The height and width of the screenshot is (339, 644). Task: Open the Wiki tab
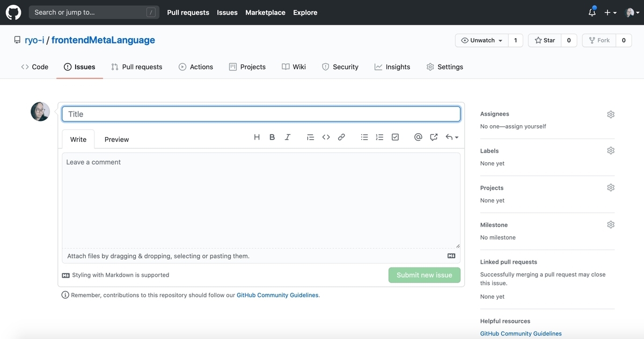pos(294,67)
